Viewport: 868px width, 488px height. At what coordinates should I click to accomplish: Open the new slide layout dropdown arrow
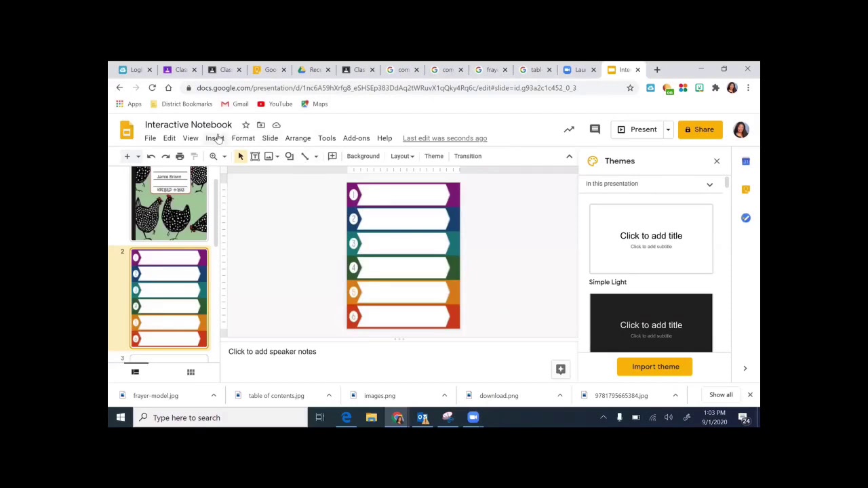click(138, 156)
